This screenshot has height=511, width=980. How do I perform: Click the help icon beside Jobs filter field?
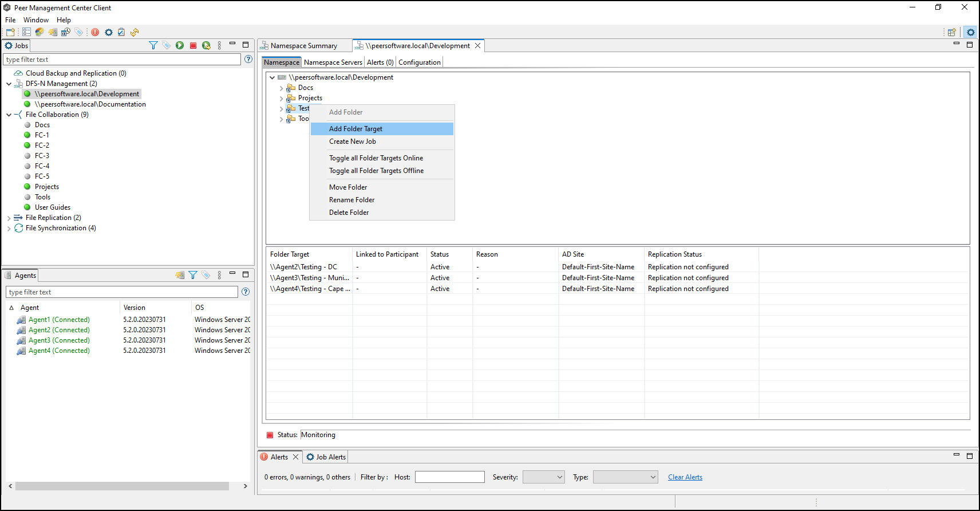(x=248, y=59)
